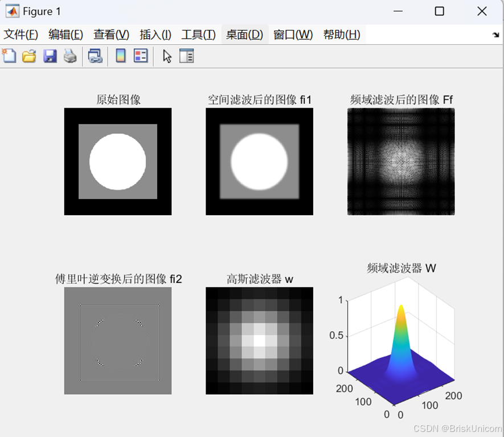Toggle the Edit Plot arrow tool
The image size is (504, 437).
167,56
